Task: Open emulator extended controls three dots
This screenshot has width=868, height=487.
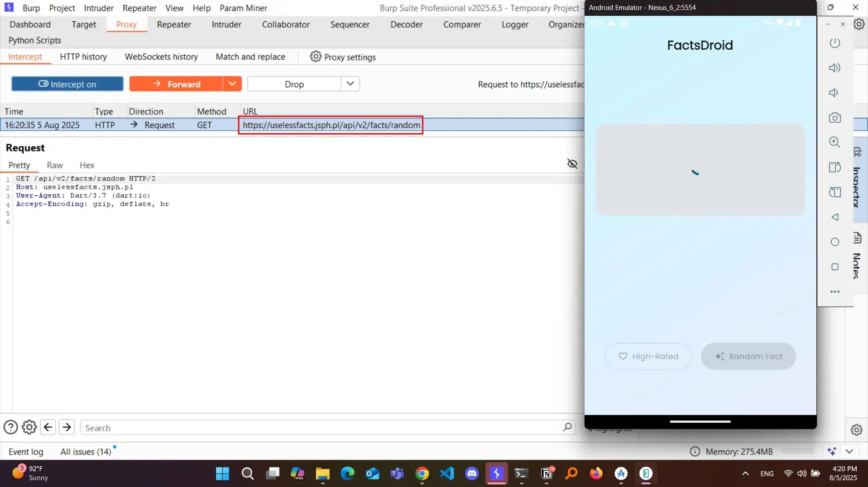Action: click(x=835, y=292)
